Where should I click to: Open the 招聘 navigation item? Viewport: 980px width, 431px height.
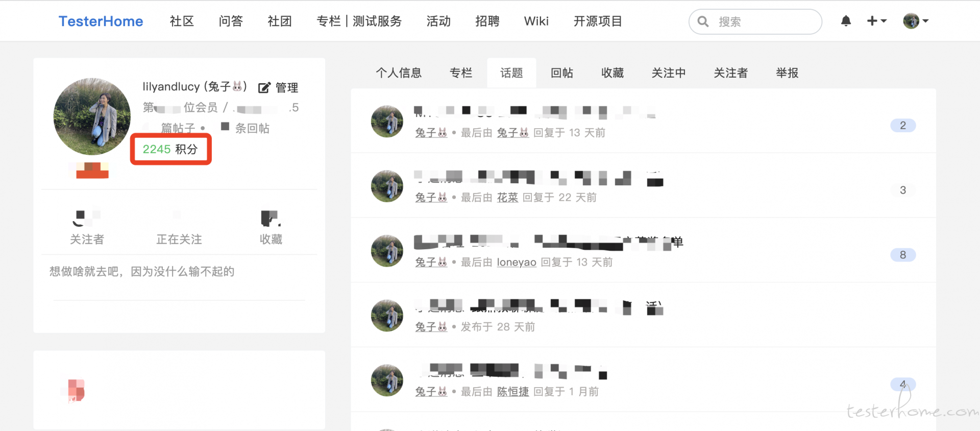(x=487, y=21)
